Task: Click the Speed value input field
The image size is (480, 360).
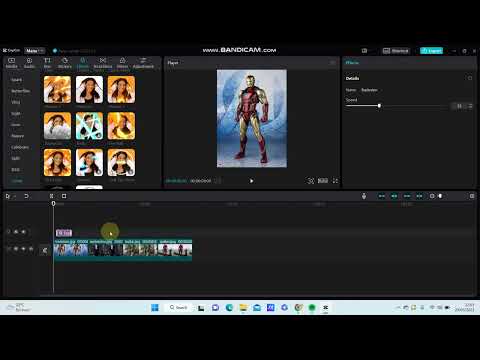Action: point(459,106)
